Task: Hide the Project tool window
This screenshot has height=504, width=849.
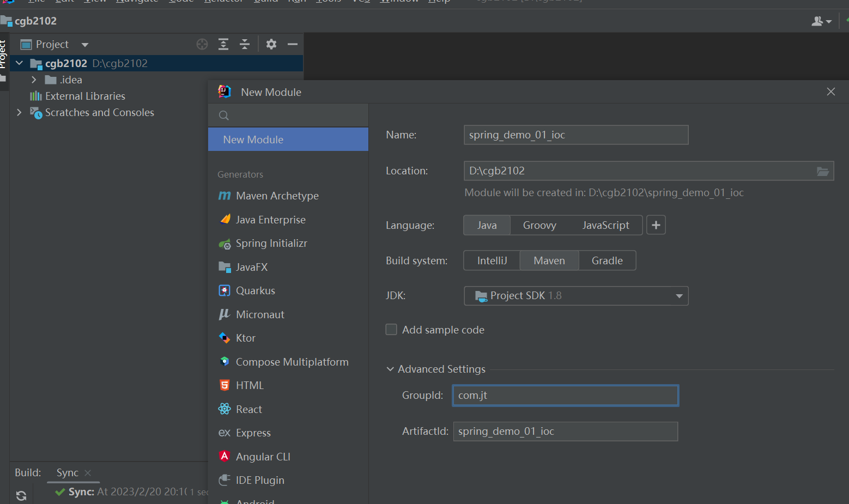Action: 293,44
